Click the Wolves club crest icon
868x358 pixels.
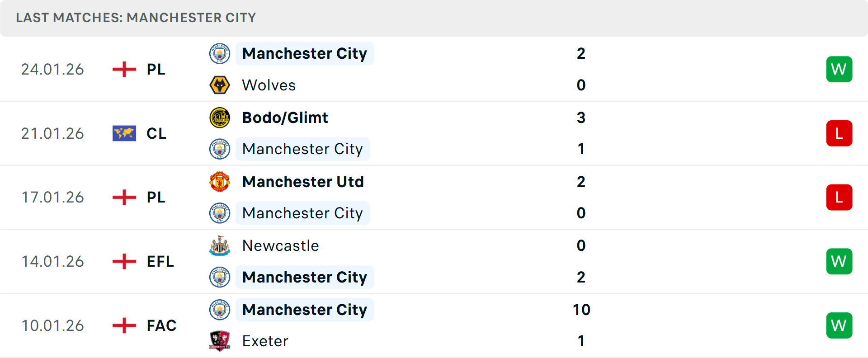[x=220, y=85]
